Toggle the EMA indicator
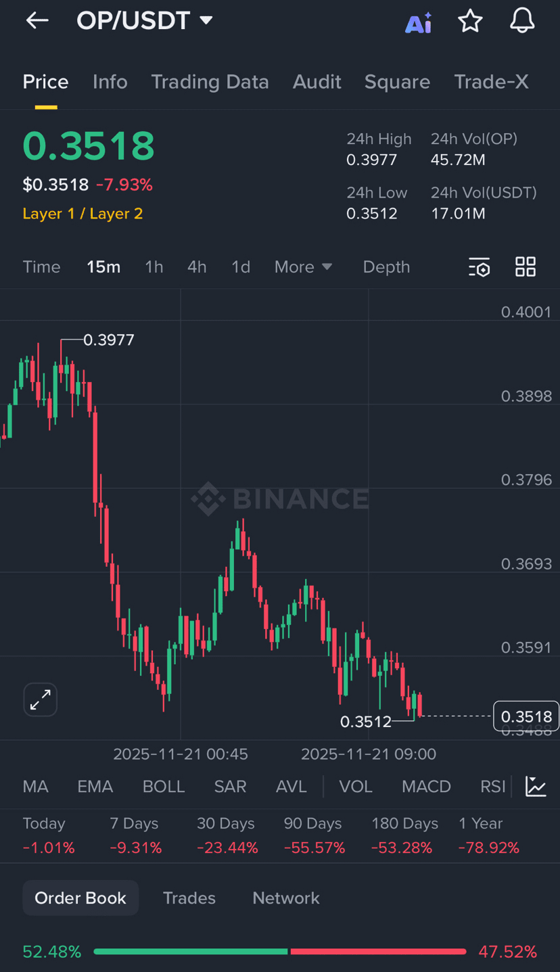The height and width of the screenshot is (972, 560). pyautogui.click(x=95, y=787)
